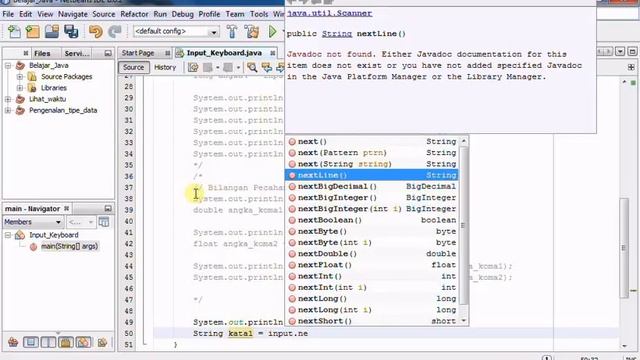Viewport: 640px width, 360px height.
Task: Open the Team menu
Action: tap(235, 14)
